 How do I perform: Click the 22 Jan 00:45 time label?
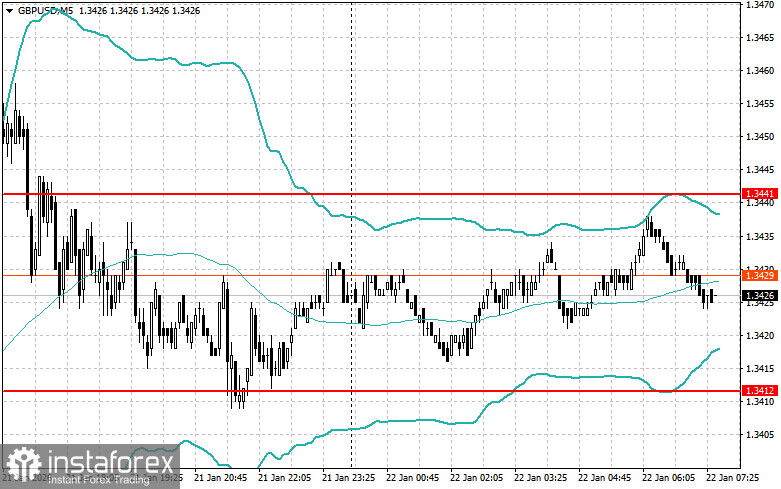pos(412,478)
